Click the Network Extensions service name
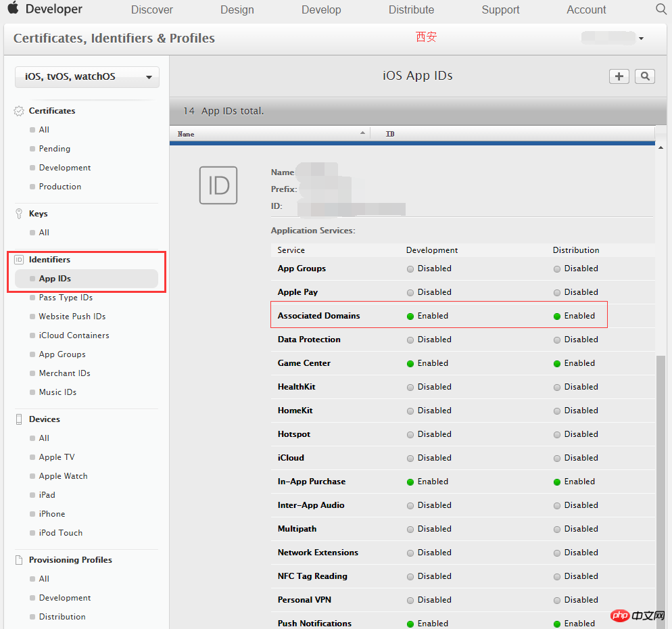 tap(318, 553)
